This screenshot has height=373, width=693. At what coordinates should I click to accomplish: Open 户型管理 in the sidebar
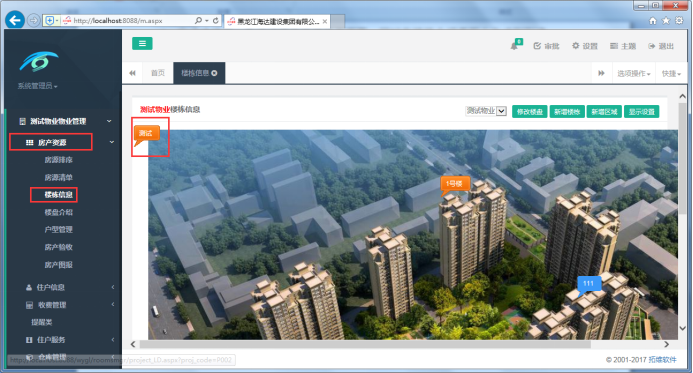click(58, 229)
